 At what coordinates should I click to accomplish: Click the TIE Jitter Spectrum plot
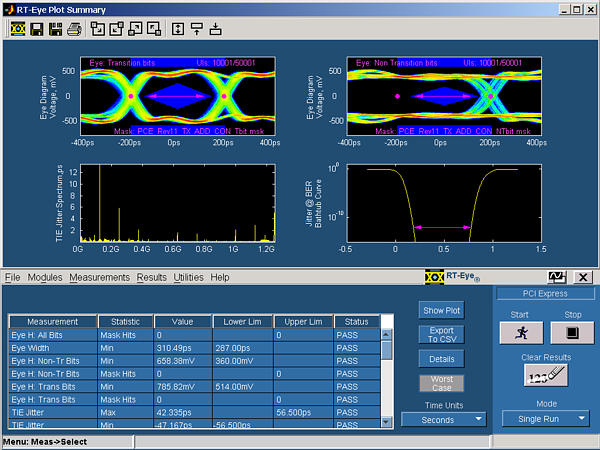coord(178,203)
